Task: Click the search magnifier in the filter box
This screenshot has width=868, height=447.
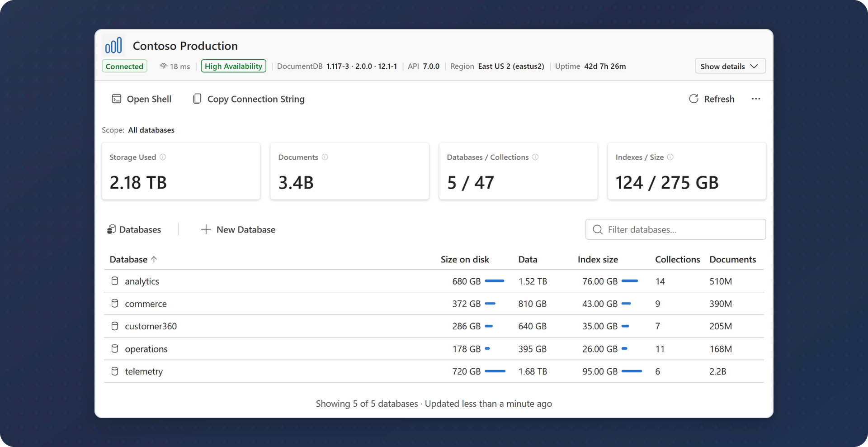Action: click(598, 229)
